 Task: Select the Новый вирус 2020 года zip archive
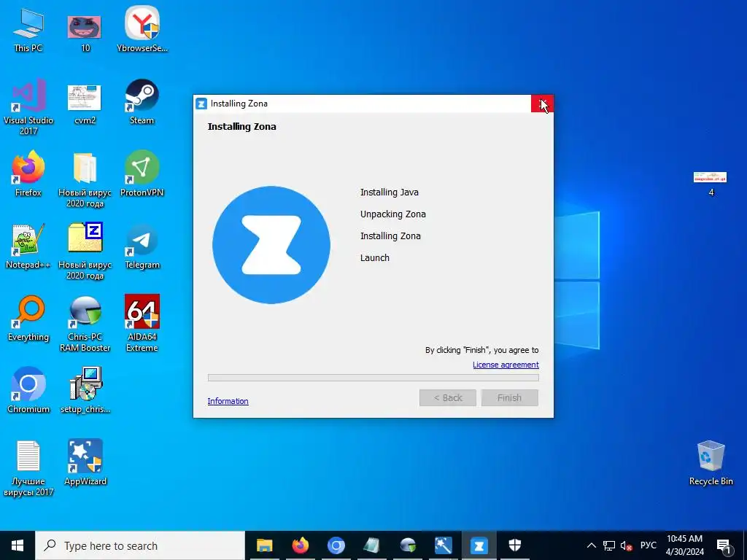pos(85,252)
